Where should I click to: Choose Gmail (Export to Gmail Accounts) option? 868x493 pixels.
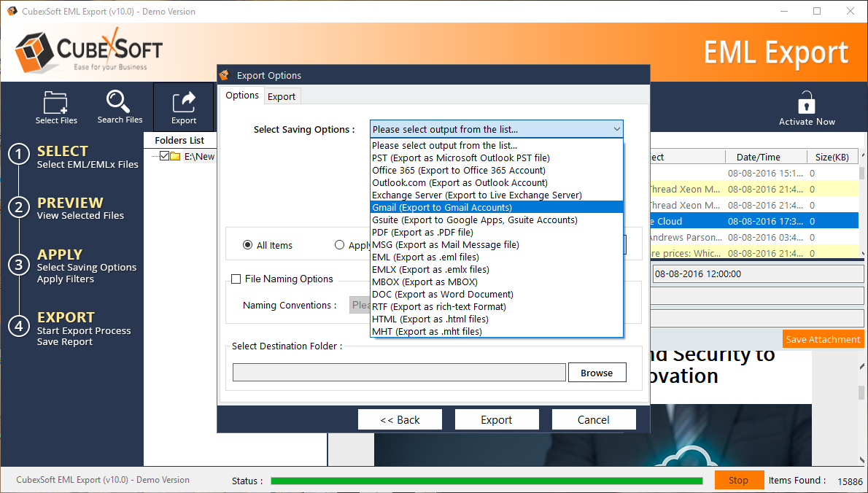pos(442,207)
